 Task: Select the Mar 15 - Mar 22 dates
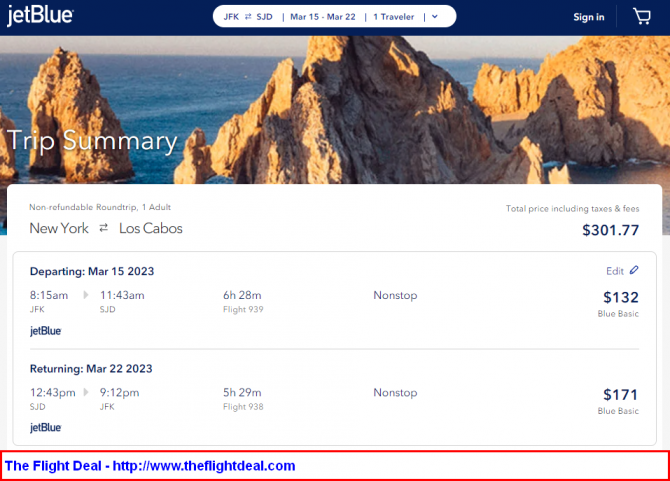click(323, 17)
